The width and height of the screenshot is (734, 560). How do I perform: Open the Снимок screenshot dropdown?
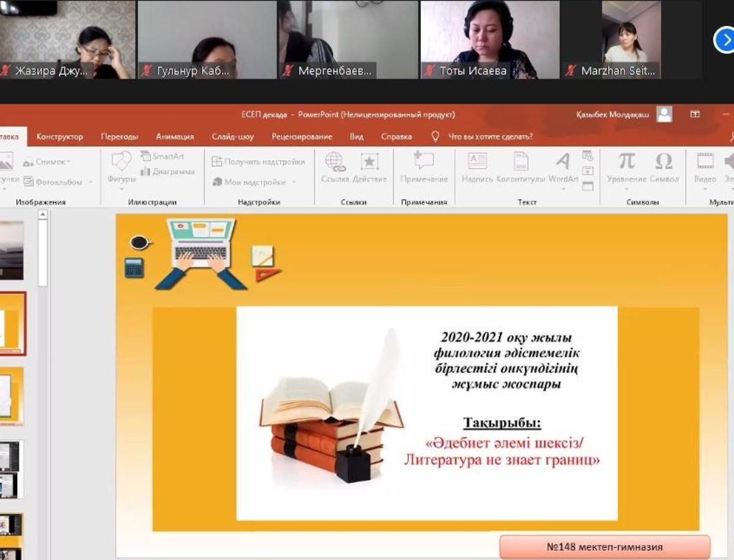coord(69,162)
